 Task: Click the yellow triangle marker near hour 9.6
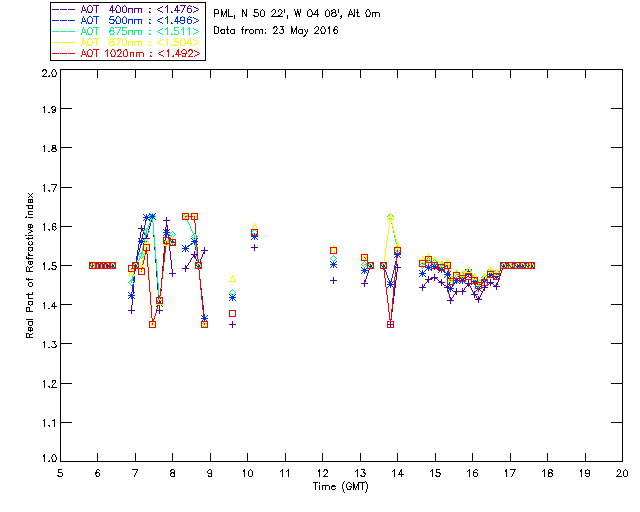tap(233, 279)
